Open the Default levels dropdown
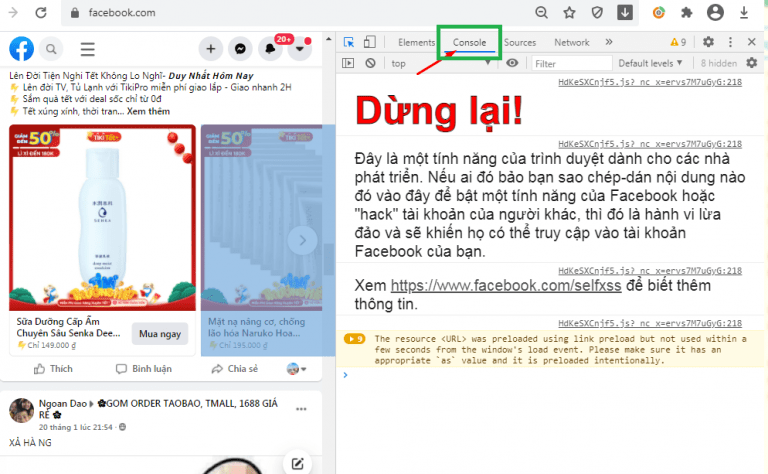This screenshot has height=474, width=768. 650,63
